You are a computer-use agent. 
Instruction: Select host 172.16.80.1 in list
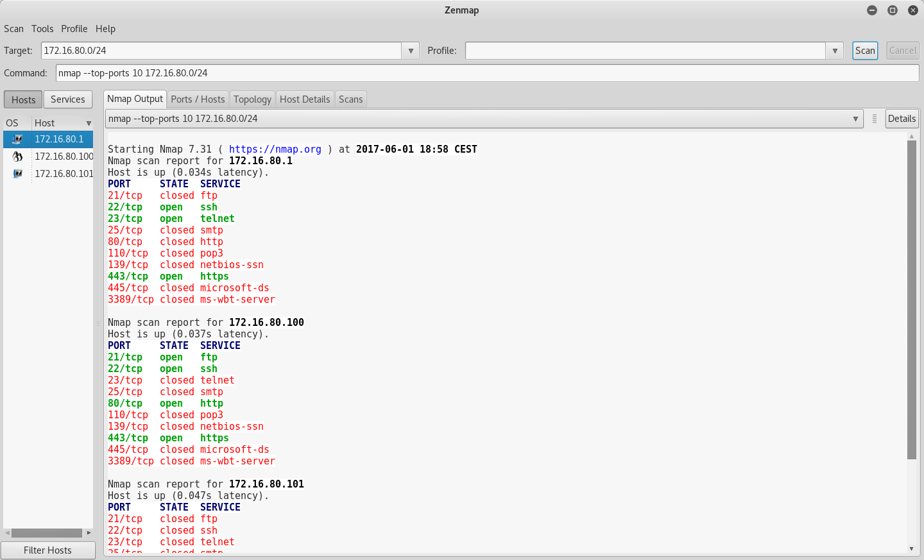tap(48, 139)
